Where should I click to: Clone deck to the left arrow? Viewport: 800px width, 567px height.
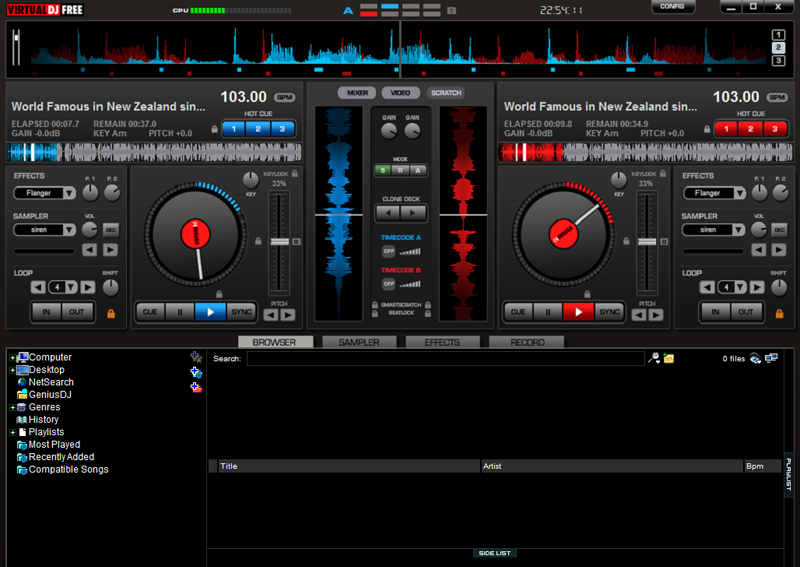(x=388, y=213)
